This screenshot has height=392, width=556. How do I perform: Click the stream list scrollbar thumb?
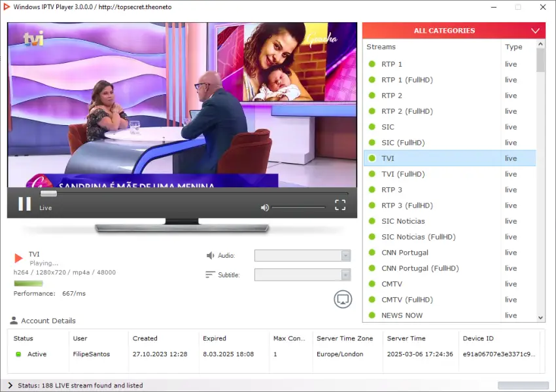click(x=540, y=60)
